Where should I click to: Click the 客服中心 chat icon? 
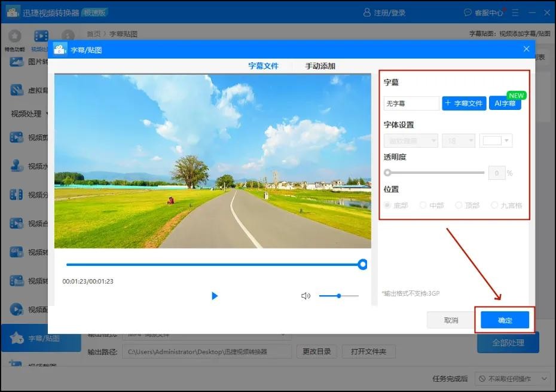[x=468, y=13]
